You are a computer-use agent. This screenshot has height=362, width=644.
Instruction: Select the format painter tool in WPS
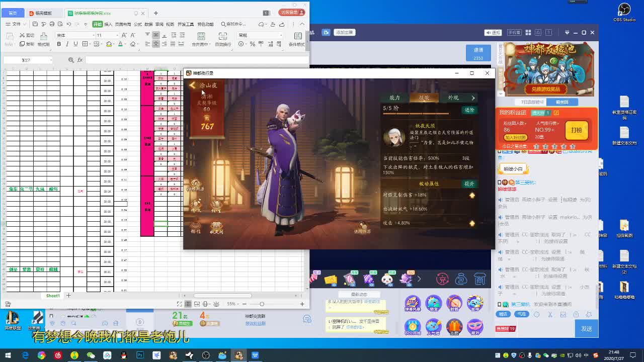point(43,39)
